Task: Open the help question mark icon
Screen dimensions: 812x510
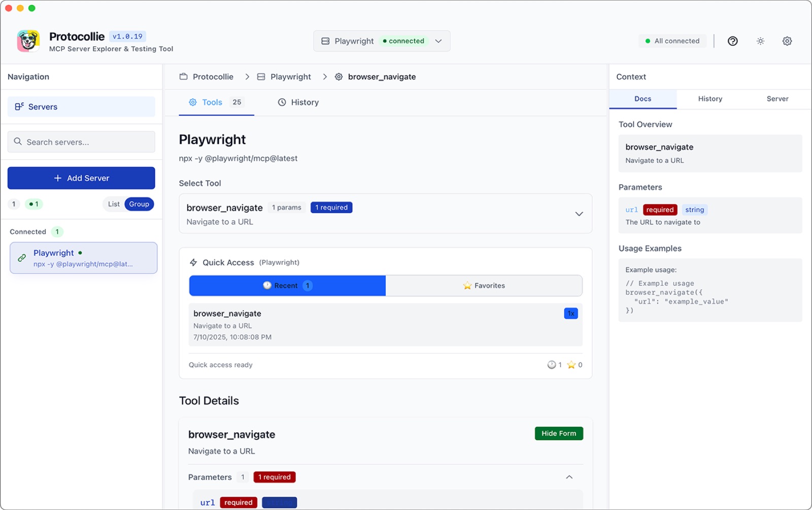Action: coord(732,41)
